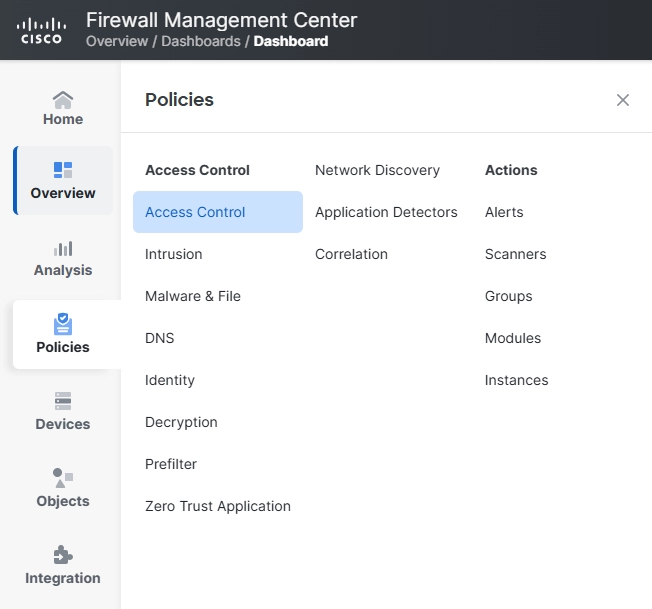The image size is (652, 609).
Task: Open Groups under Actions
Action: (509, 296)
